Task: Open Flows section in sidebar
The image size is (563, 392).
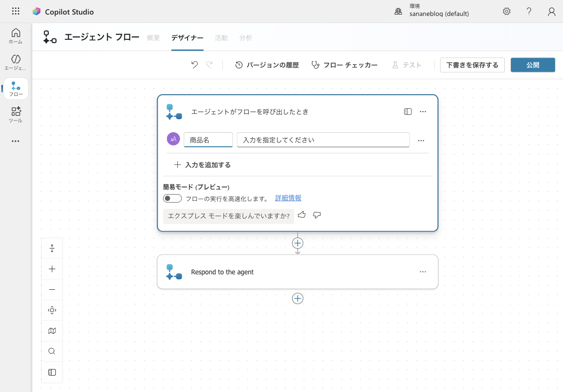Action: [16, 89]
